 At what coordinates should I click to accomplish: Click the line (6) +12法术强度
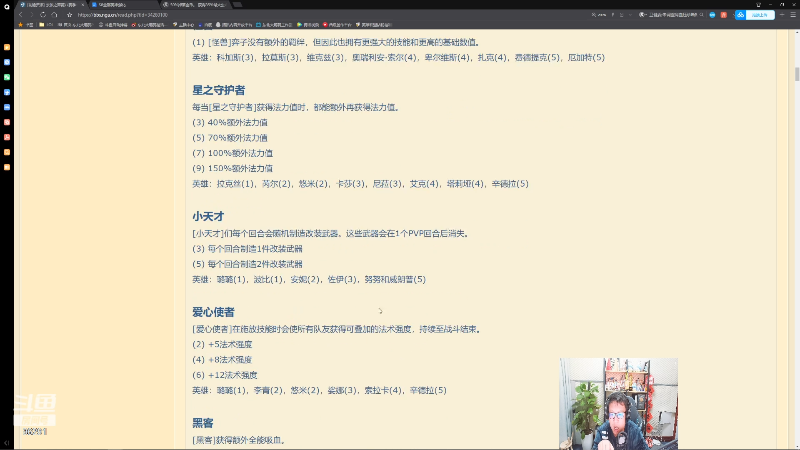coord(224,375)
